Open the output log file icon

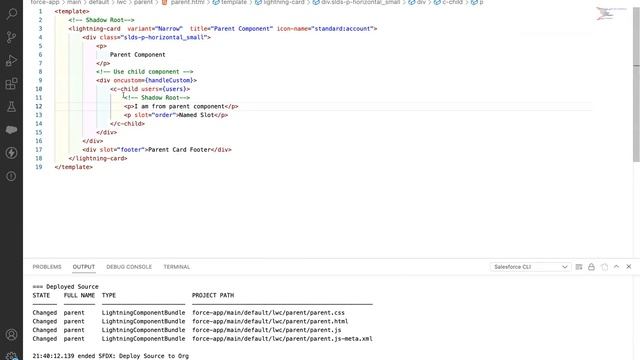[604, 267]
